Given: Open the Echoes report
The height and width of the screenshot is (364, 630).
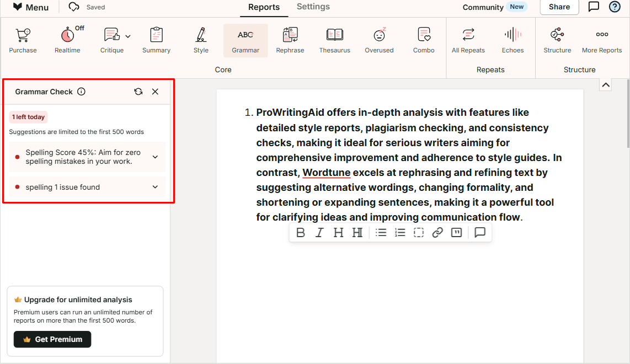Looking at the screenshot, I should [x=512, y=40].
